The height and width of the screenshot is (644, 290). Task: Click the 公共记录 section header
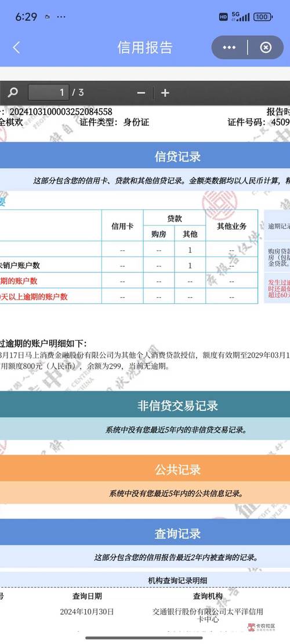[x=177, y=470]
